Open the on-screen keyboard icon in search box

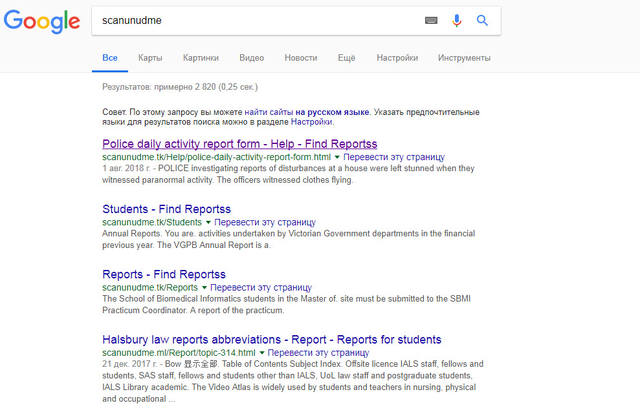tap(431, 20)
